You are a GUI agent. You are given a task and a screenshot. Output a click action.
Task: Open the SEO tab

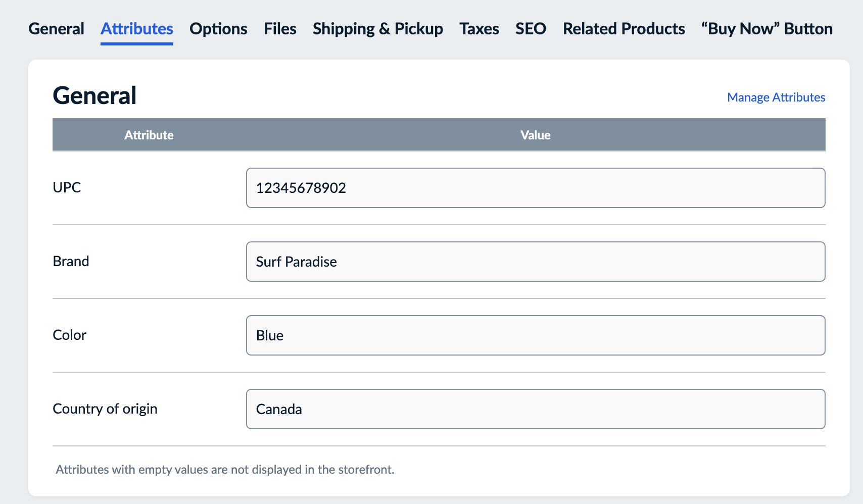(530, 29)
